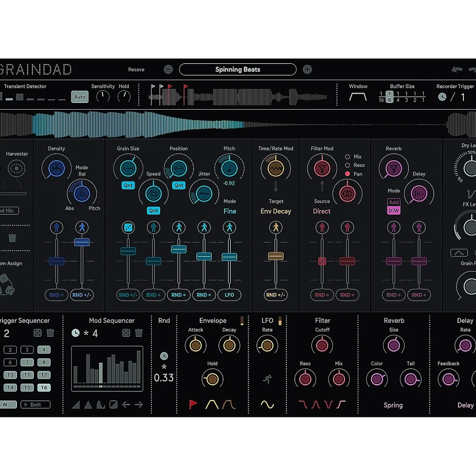Shift Mod Sequencer steps right with arrow
This screenshot has height=476, width=476.
pyautogui.click(x=139, y=404)
